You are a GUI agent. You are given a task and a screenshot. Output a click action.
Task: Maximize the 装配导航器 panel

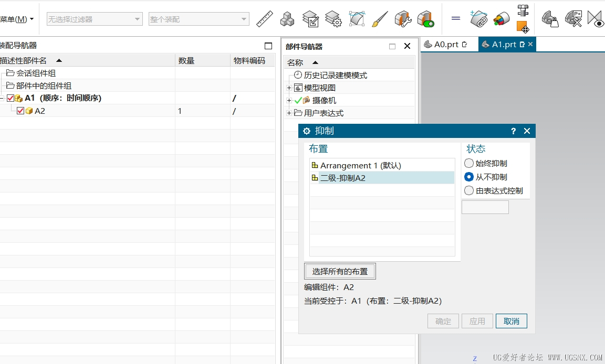pos(268,46)
